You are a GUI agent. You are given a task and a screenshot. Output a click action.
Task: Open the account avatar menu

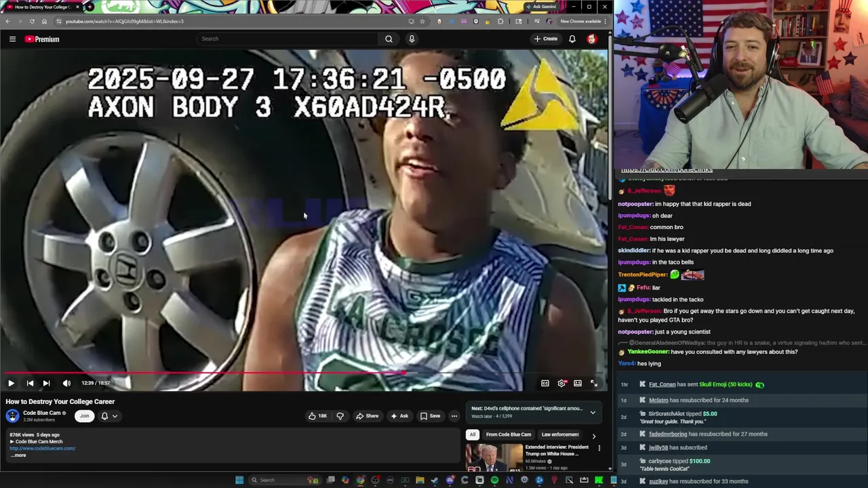pyautogui.click(x=591, y=39)
